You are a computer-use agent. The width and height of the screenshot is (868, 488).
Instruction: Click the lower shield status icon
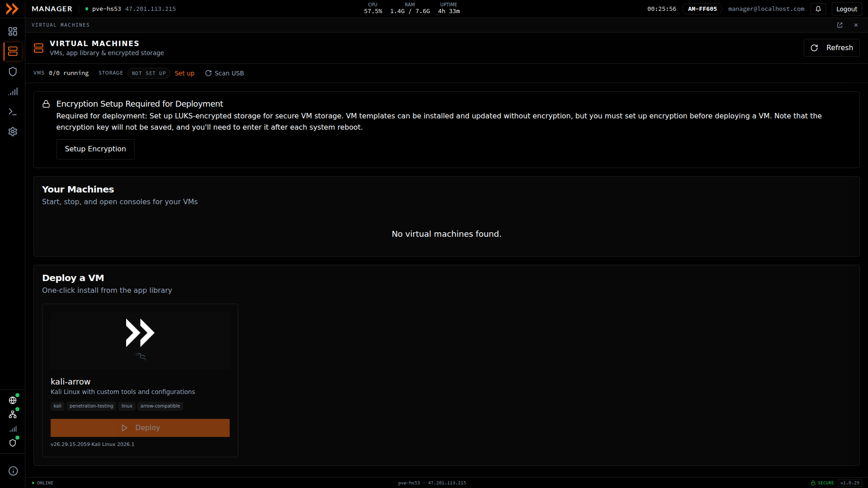pos(13,443)
